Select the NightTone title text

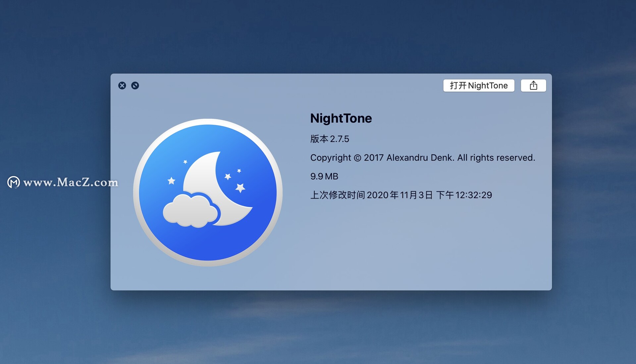coord(341,118)
